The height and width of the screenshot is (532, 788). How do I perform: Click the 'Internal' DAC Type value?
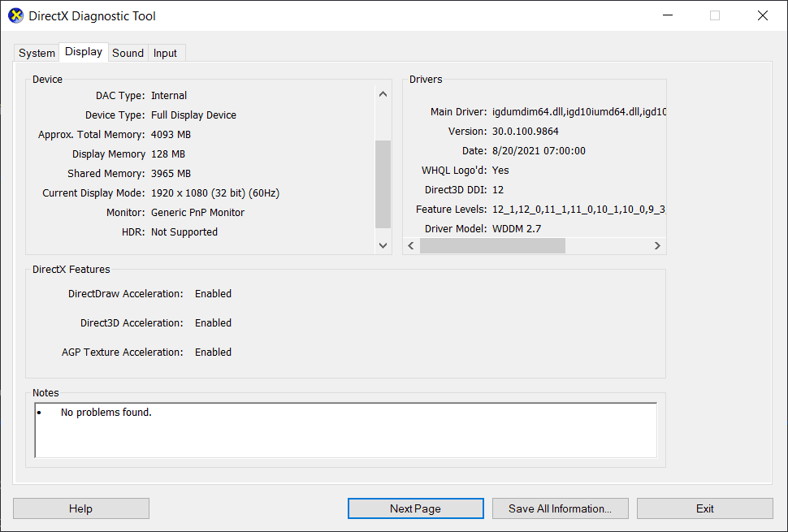tap(169, 96)
